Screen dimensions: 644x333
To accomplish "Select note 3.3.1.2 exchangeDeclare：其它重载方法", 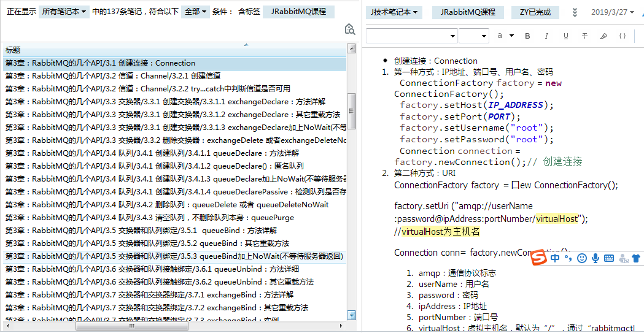I will click(175, 115).
